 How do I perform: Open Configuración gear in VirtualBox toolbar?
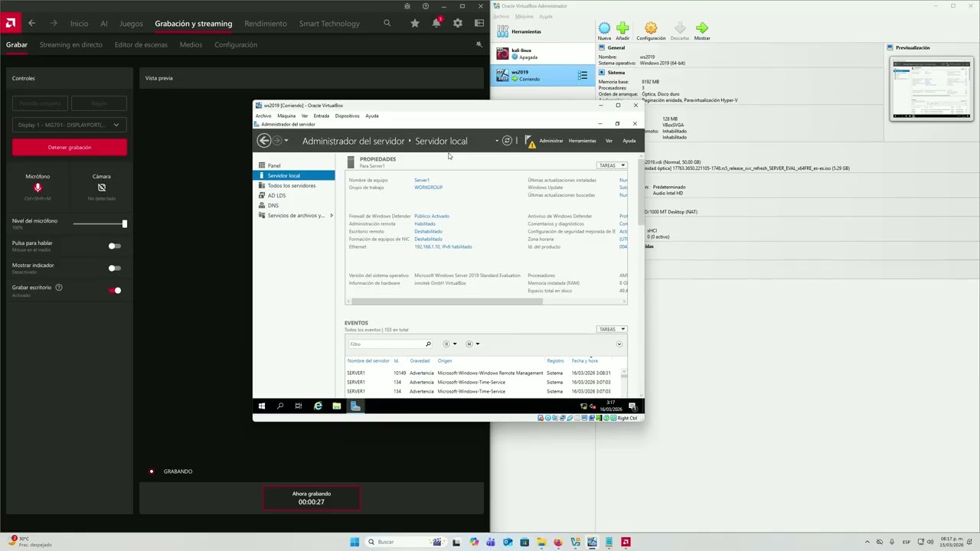click(x=651, y=28)
